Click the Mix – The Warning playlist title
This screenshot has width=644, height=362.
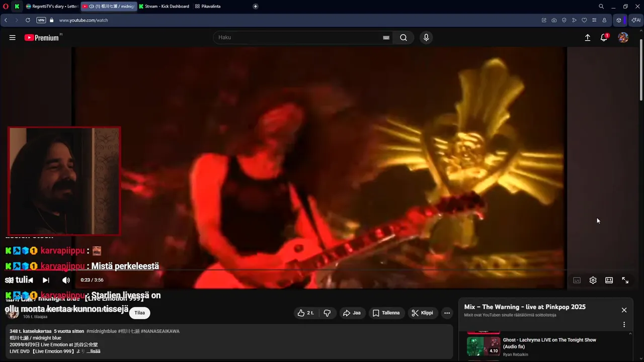[525, 307]
